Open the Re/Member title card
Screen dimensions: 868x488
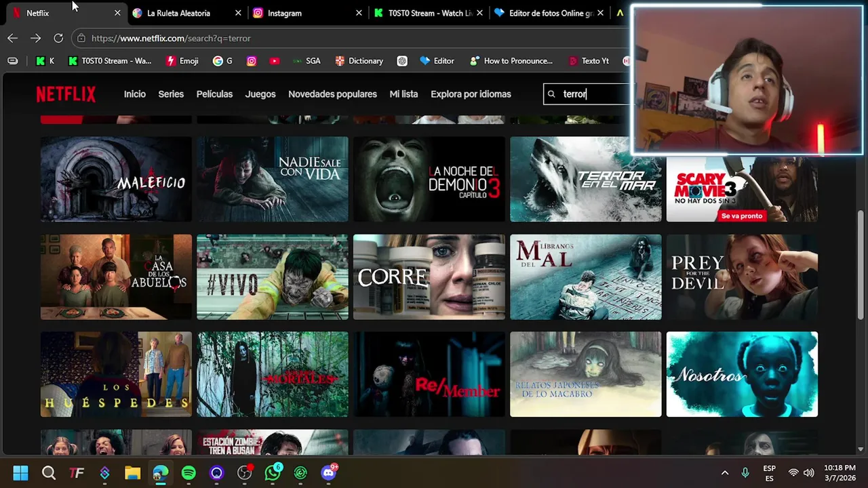[x=429, y=374]
